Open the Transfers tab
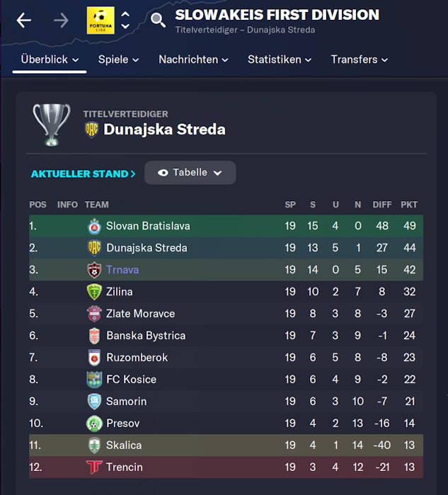 coord(359,59)
